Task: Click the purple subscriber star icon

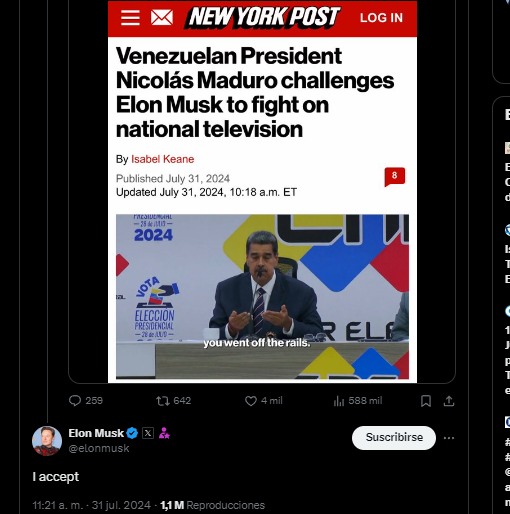Action: pos(164,433)
